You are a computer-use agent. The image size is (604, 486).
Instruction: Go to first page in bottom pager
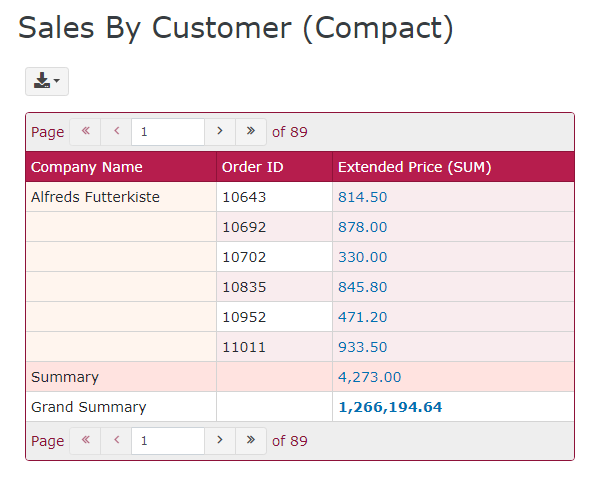(85, 440)
